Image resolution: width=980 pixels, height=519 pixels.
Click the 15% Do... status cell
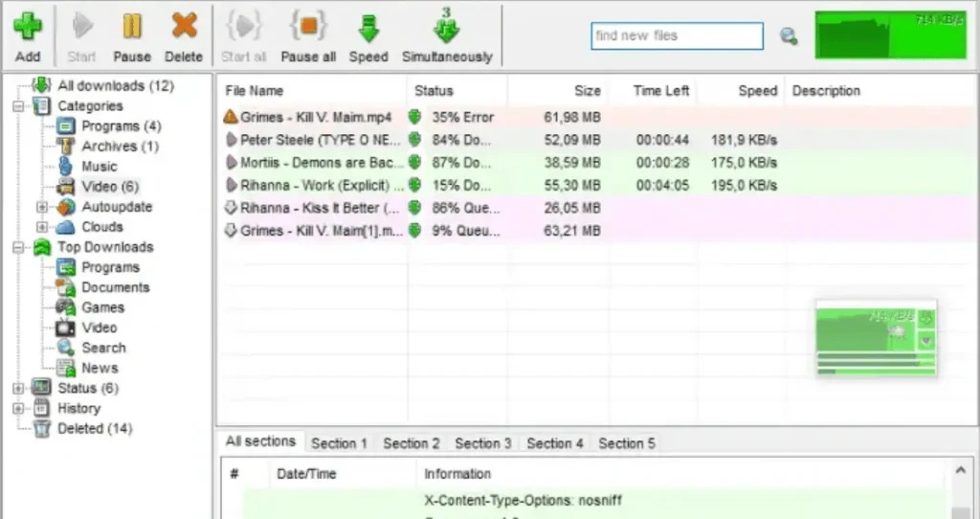click(x=461, y=185)
